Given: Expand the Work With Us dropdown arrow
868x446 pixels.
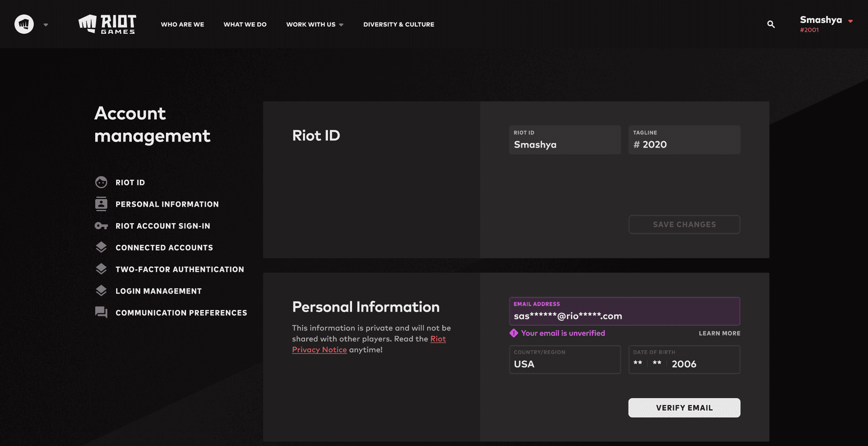Looking at the screenshot, I should coord(341,25).
